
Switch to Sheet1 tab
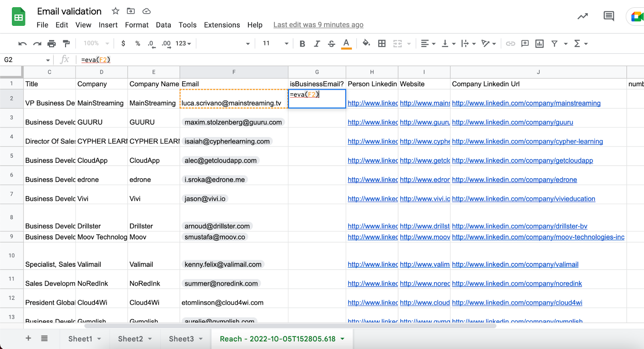pyautogui.click(x=85, y=339)
